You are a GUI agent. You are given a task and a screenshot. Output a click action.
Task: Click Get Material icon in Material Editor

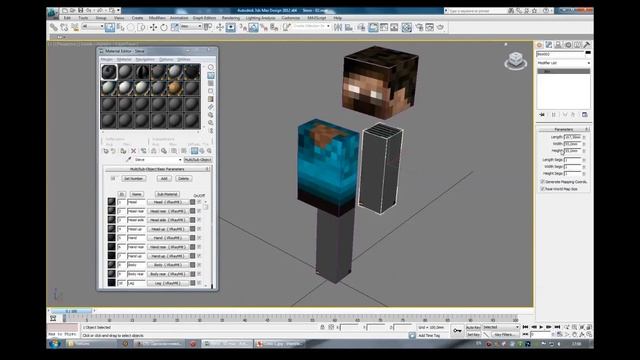(106, 151)
